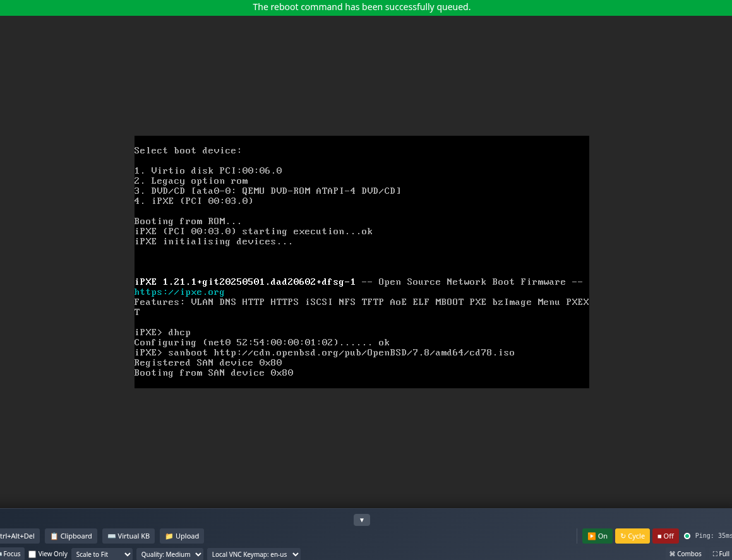Image resolution: width=732 pixels, height=560 pixels.
Task: Open the Clipboard panel
Action: pyautogui.click(x=70, y=535)
